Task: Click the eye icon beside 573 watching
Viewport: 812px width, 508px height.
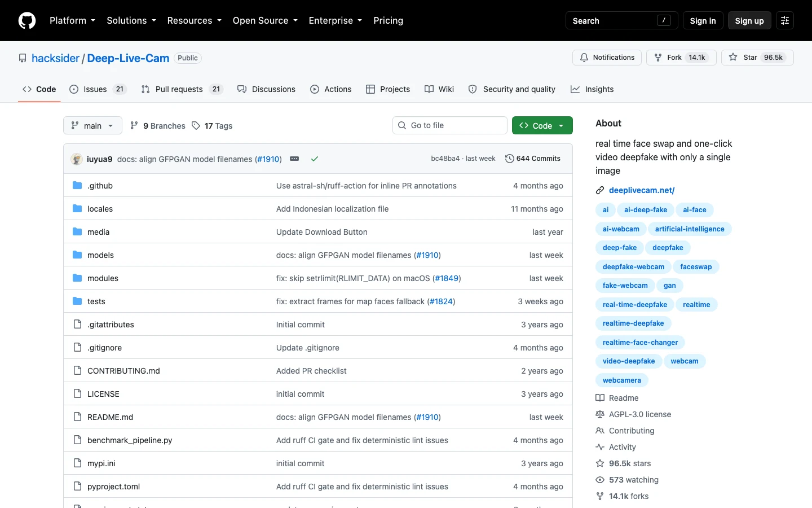Action: tap(600, 480)
